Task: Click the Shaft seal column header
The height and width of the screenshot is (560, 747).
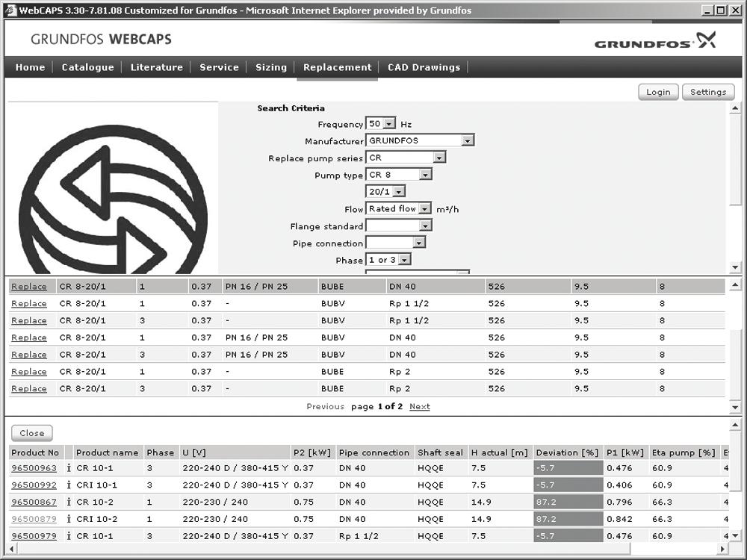Action: tap(440, 452)
